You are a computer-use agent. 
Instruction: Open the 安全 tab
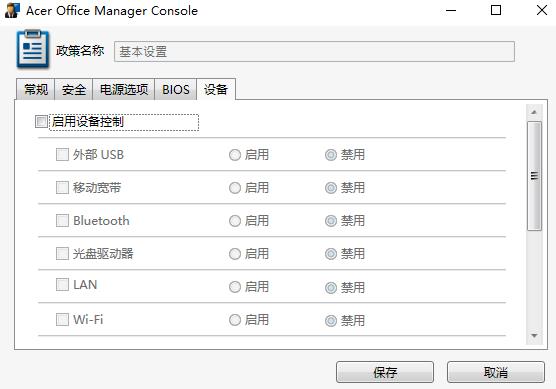tap(73, 89)
